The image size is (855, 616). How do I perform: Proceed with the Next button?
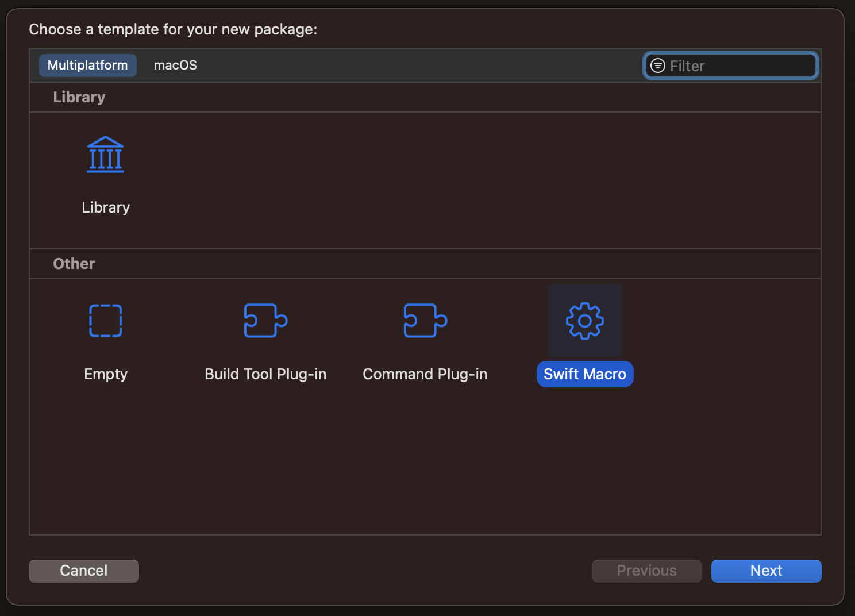point(767,571)
